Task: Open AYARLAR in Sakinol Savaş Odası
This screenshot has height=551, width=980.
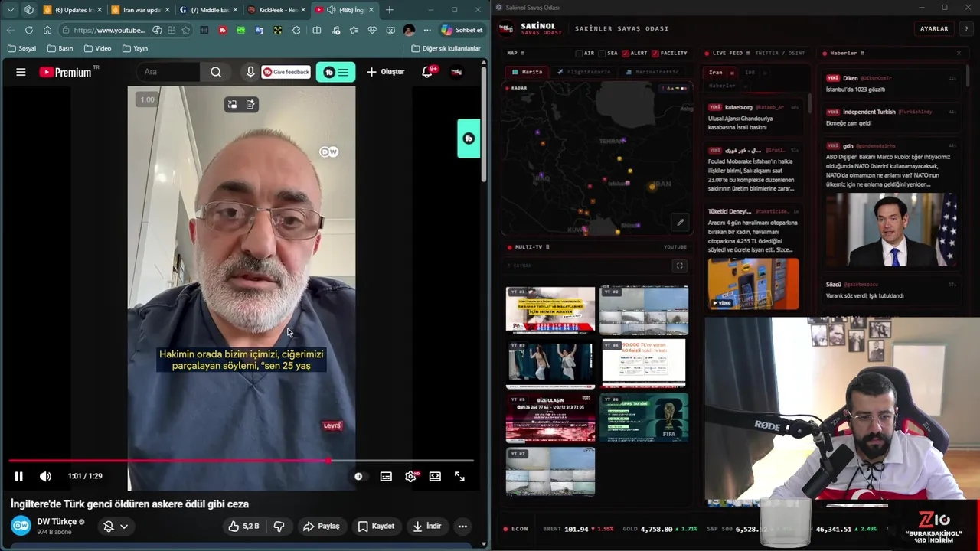Action: (x=934, y=28)
